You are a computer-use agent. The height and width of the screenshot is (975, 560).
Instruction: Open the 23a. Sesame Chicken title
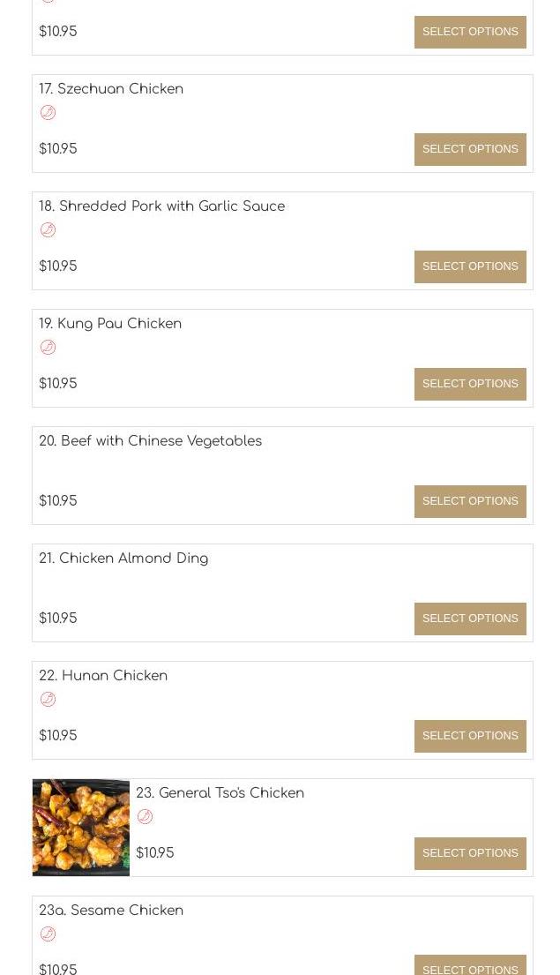tap(111, 911)
